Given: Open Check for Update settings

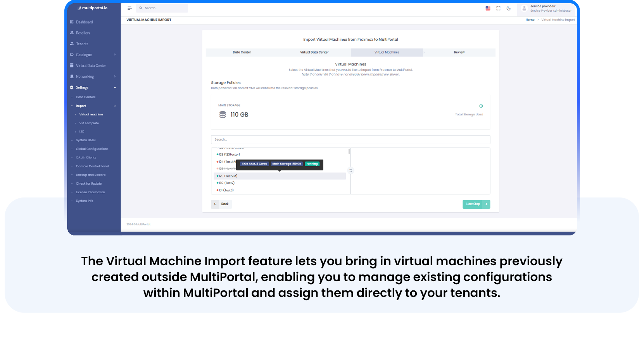Looking at the screenshot, I should tap(89, 184).
